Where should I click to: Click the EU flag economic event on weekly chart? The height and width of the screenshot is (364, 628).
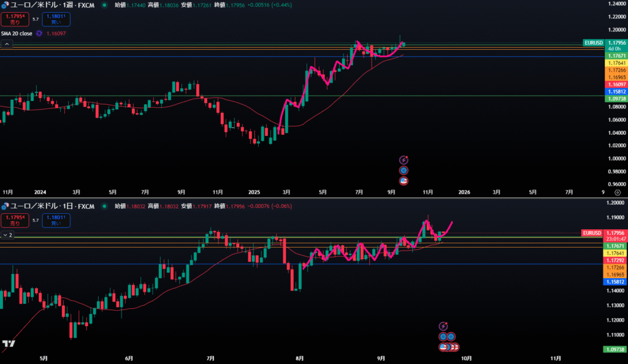tap(404, 170)
